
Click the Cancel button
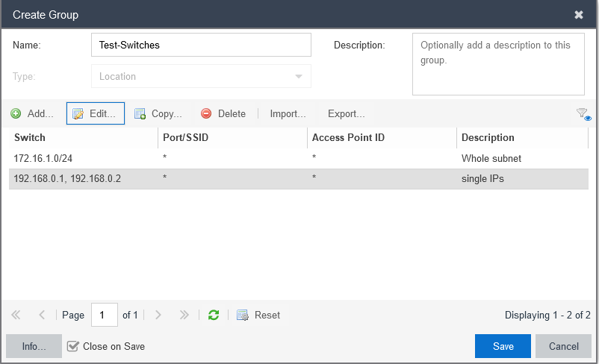(x=563, y=346)
